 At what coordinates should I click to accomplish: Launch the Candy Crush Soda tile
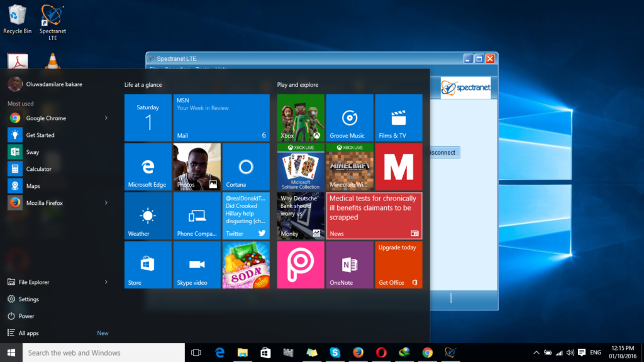pyautogui.click(x=246, y=265)
